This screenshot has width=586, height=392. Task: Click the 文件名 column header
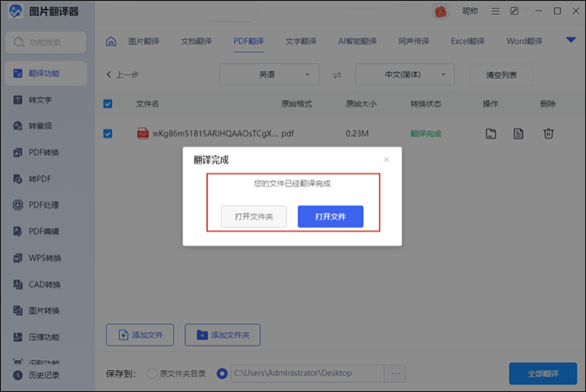[147, 104]
